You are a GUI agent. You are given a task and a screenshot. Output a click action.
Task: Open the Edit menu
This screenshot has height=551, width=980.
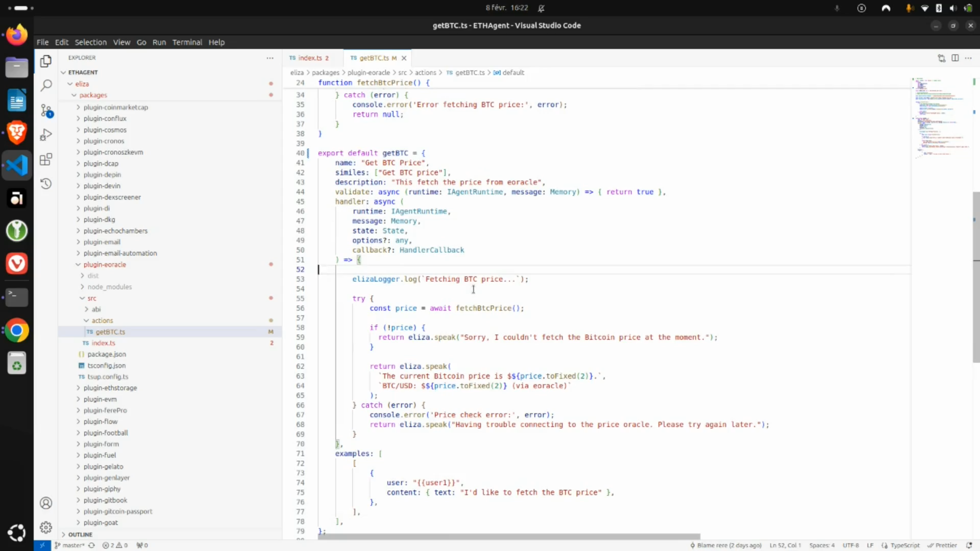point(62,42)
